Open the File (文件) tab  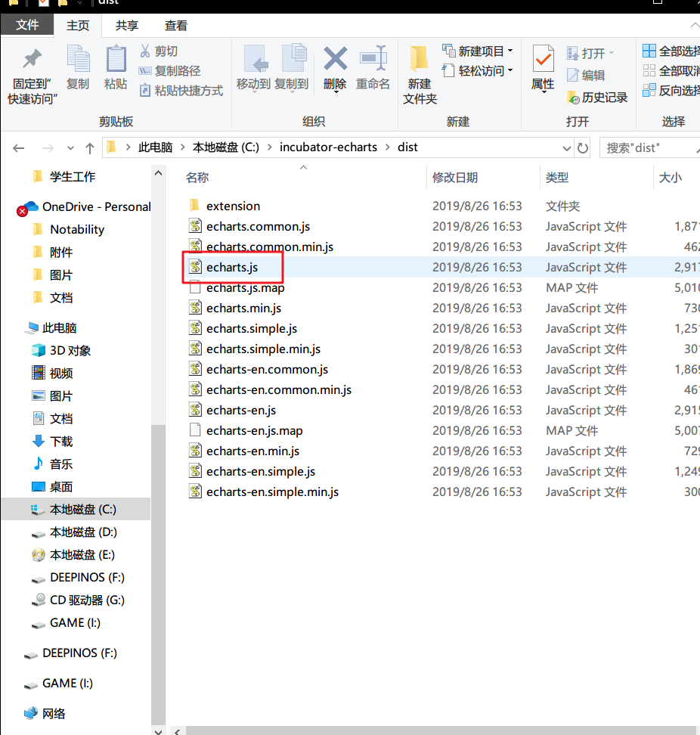pos(27,25)
